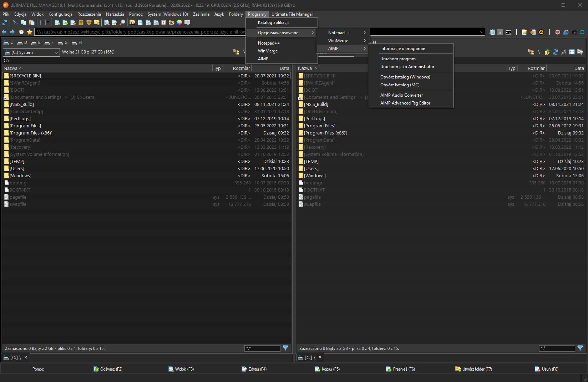This screenshot has height=382, width=588.
Task: Select drive E button in left panel
Action: [x=36, y=42]
